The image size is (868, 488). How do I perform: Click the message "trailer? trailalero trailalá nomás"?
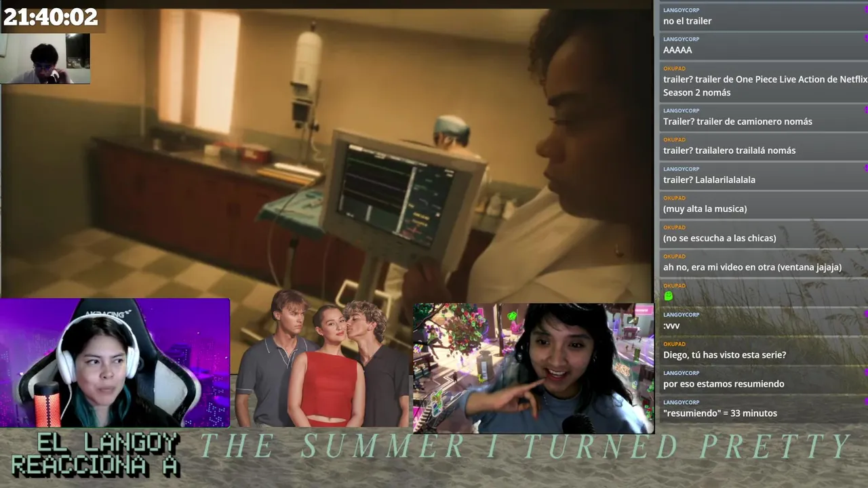pos(762,146)
